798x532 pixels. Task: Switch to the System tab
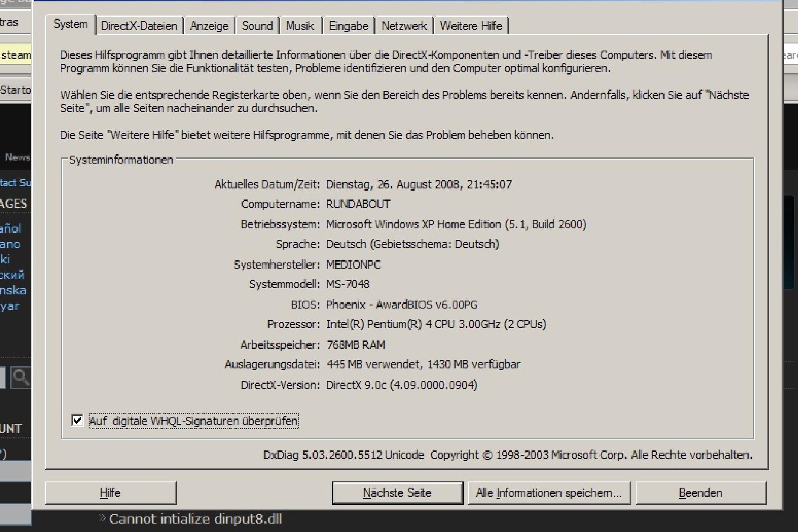point(70,24)
